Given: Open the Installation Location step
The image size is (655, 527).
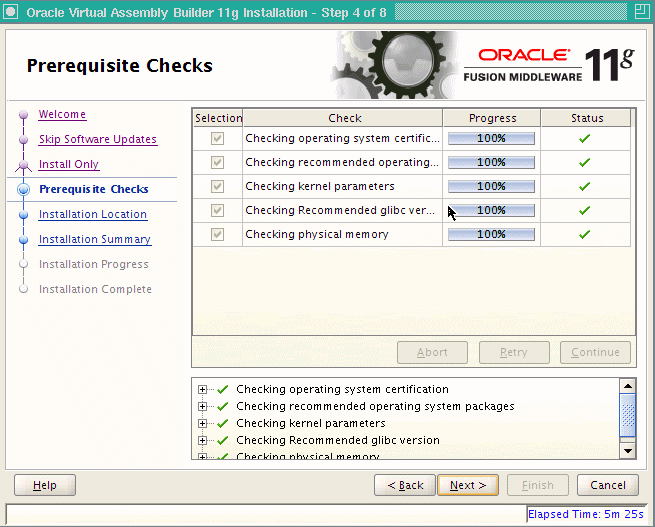Looking at the screenshot, I should [x=93, y=214].
